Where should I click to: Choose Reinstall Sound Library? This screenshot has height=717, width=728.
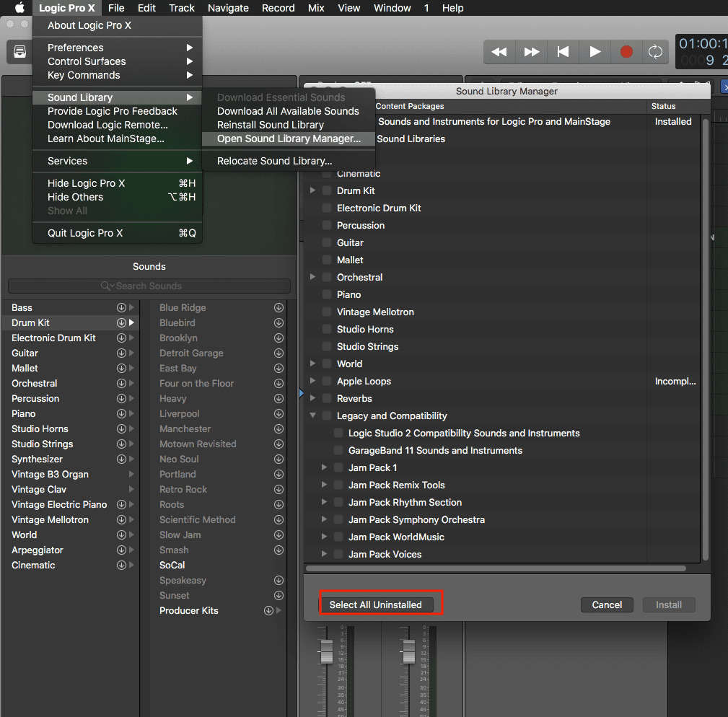click(289, 125)
